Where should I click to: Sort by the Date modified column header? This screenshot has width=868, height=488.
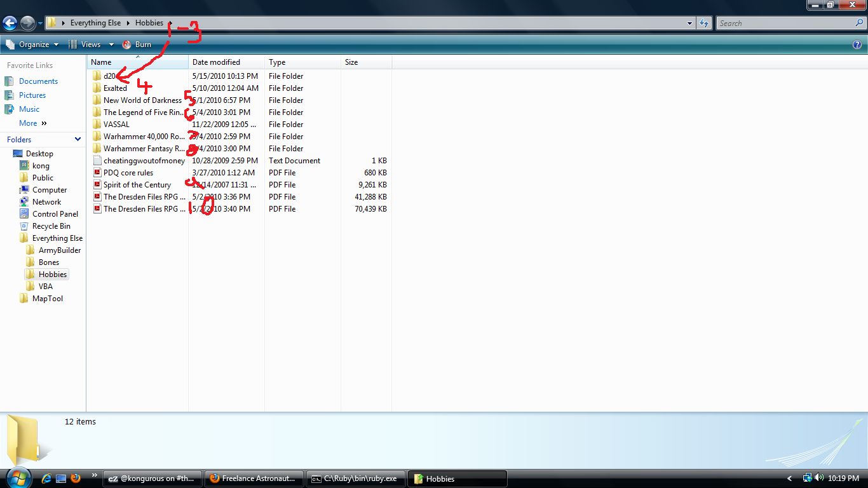[x=227, y=62]
